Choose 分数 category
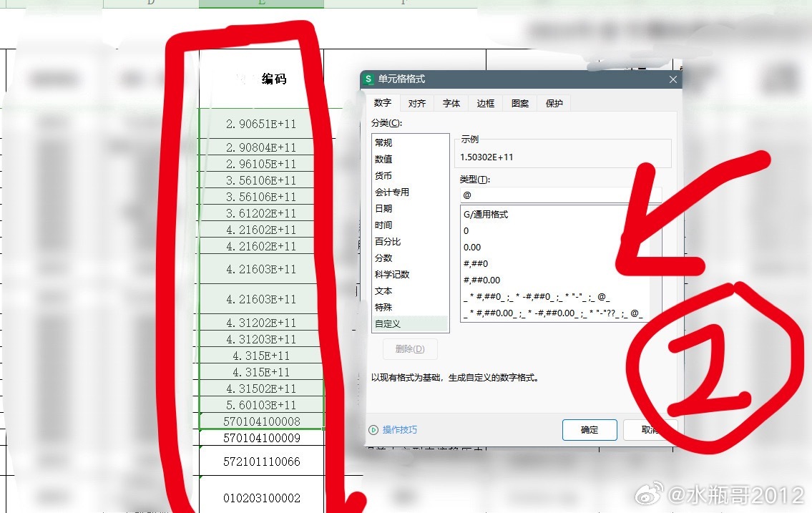812x513 pixels. click(410, 258)
